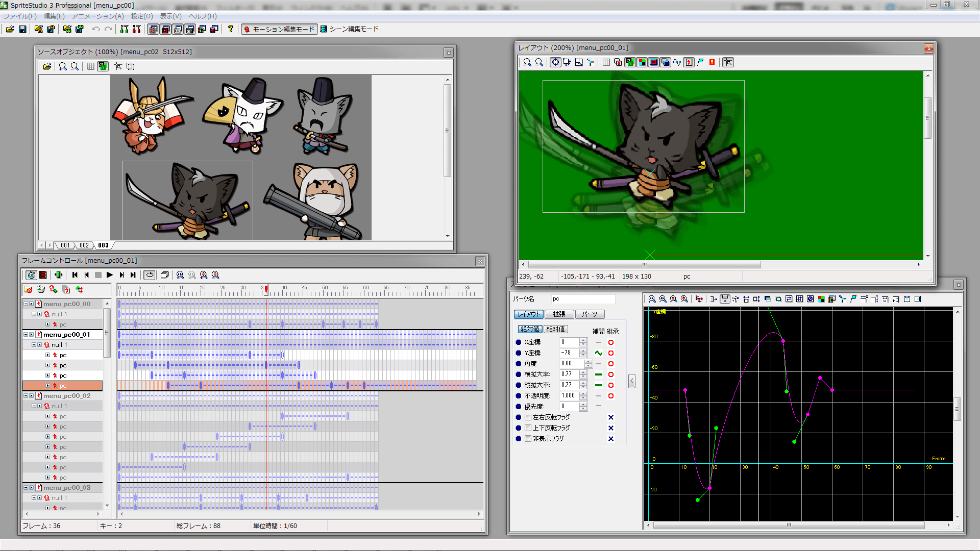Switch to the 002 image tab

(x=84, y=245)
